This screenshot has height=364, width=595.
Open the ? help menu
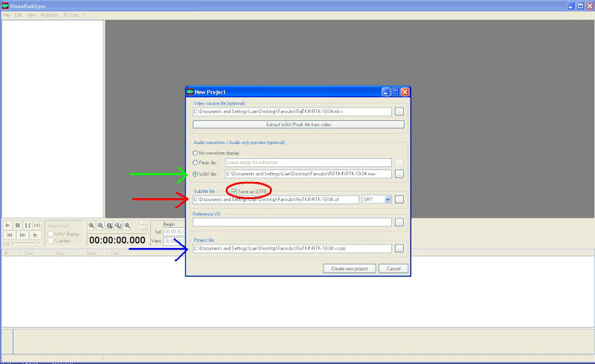coord(84,15)
